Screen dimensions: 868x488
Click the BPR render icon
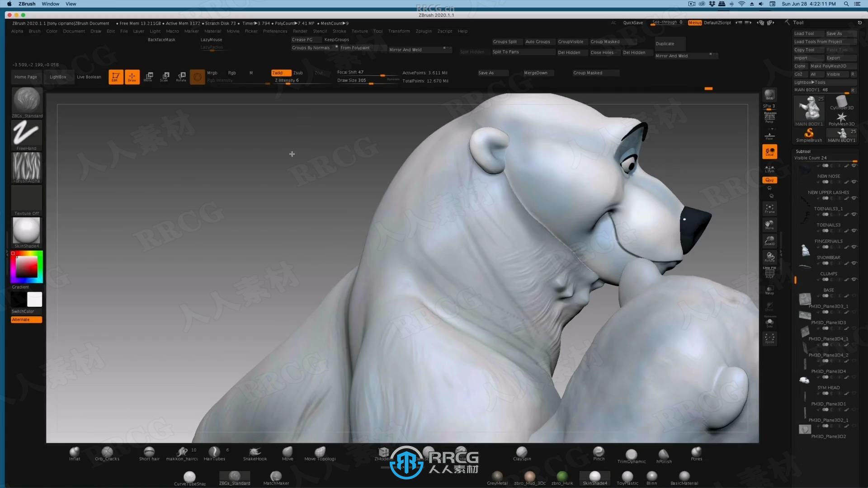(x=769, y=95)
